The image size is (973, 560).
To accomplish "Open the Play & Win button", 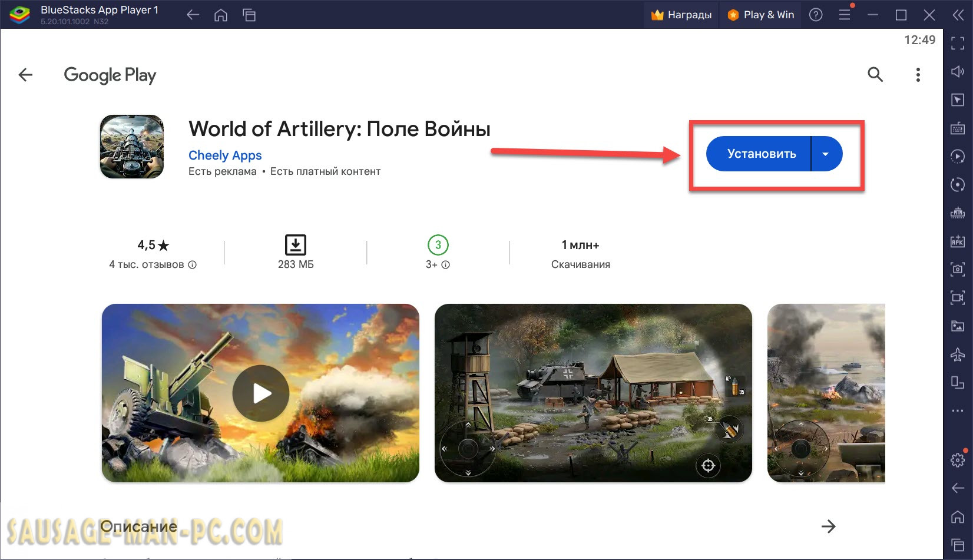I will [x=761, y=15].
